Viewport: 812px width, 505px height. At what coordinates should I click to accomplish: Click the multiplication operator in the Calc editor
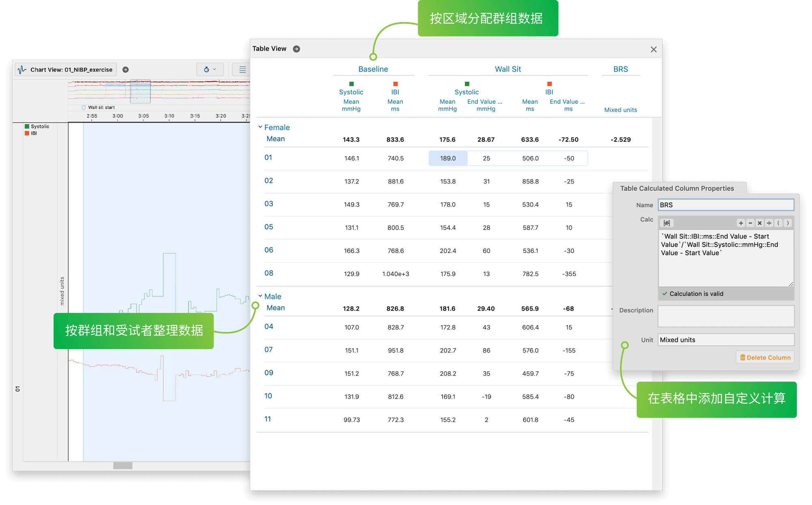point(760,223)
